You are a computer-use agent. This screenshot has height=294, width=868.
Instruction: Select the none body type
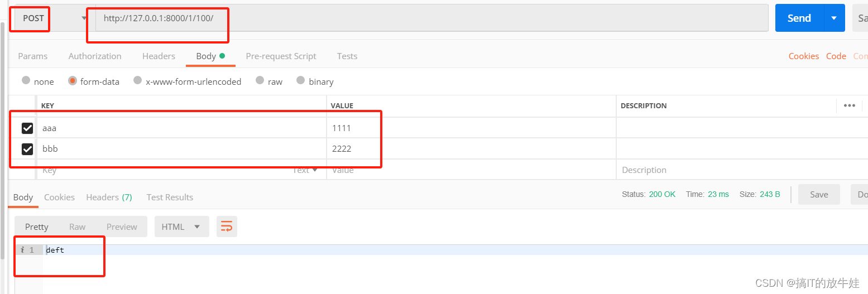pos(38,81)
